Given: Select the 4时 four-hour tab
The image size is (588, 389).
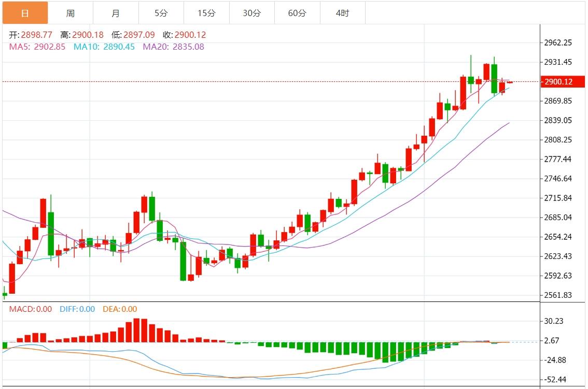Looking at the screenshot, I should click(343, 13).
